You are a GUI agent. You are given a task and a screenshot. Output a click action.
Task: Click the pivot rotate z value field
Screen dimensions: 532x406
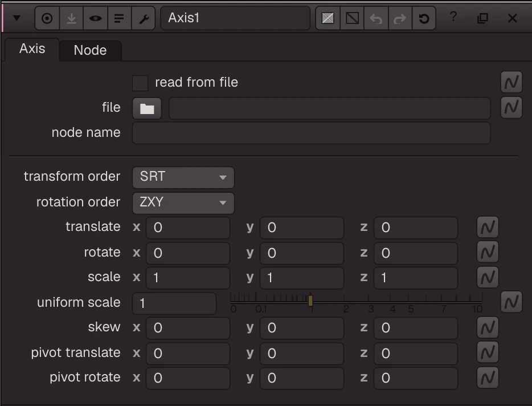[416, 378]
